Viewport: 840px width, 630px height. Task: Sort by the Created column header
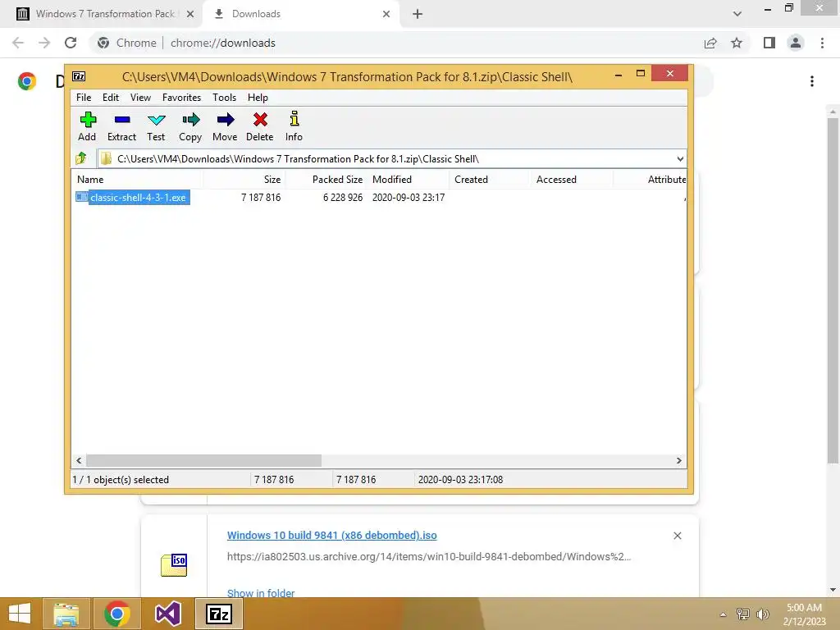point(490,180)
